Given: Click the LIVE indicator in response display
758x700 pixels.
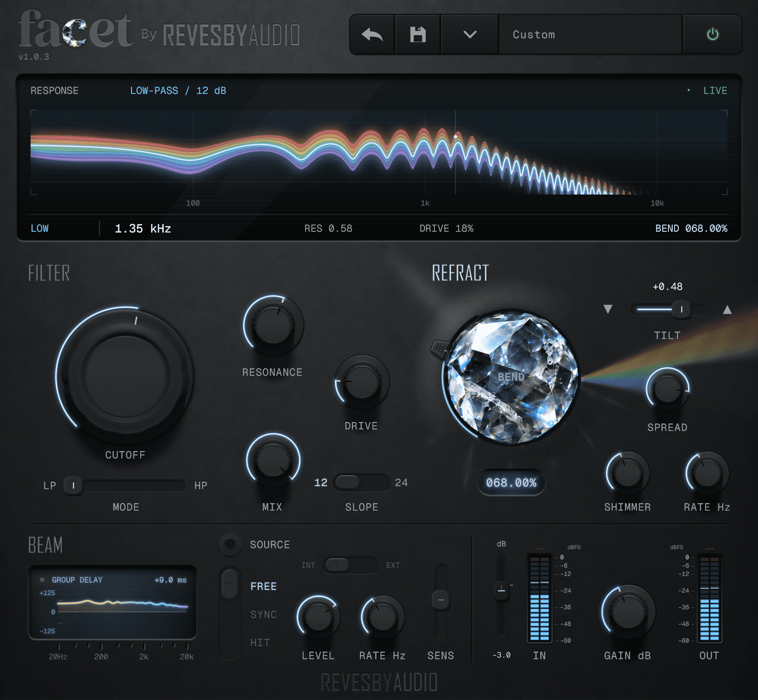Looking at the screenshot, I should tap(715, 91).
